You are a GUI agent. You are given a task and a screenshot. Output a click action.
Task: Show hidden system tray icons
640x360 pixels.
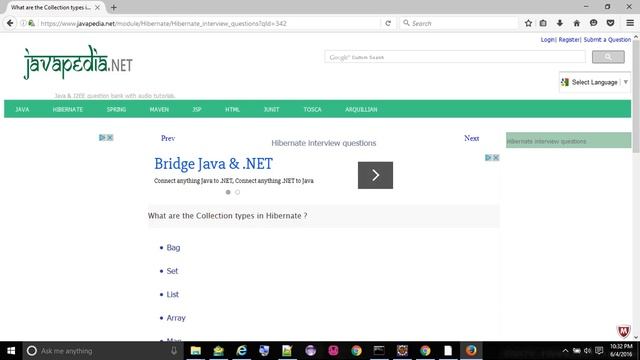tap(565, 351)
